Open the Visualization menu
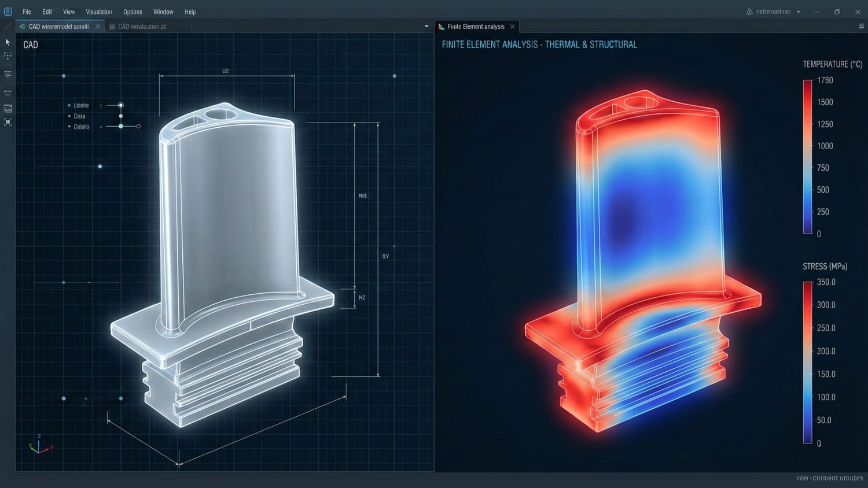868x488 pixels. [99, 12]
